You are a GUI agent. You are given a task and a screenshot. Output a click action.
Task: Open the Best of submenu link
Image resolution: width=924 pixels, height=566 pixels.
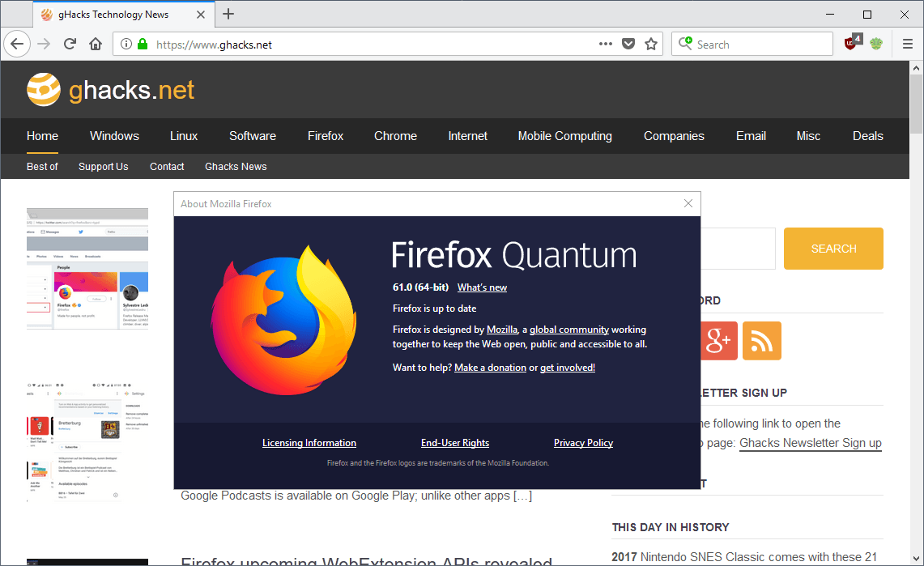(x=42, y=167)
